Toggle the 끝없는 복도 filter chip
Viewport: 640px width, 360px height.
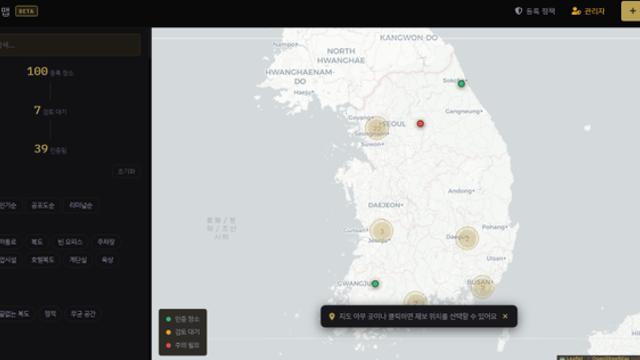(x=15, y=313)
